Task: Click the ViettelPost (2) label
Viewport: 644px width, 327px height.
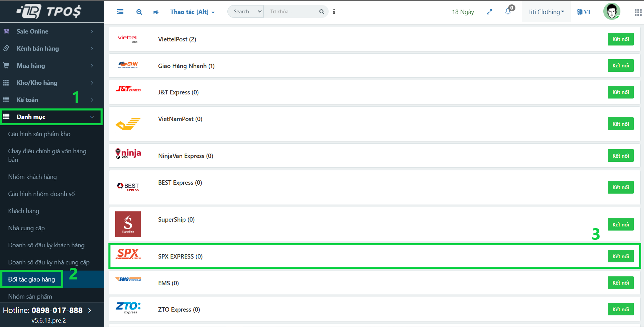Action: coord(177,39)
